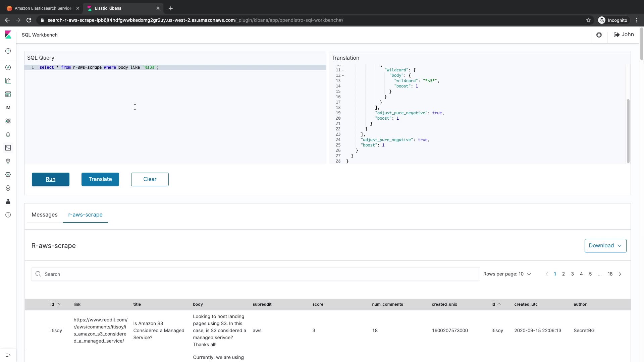Open Management gear icon in sidebar
The height and width of the screenshot is (362, 644).
pos(8,175)
